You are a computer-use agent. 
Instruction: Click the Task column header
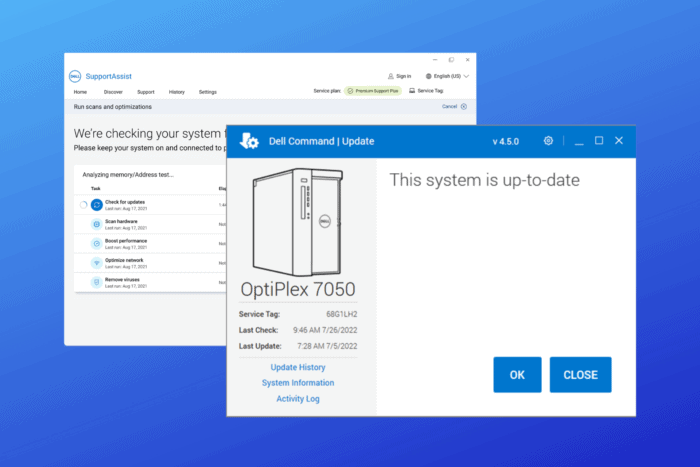pyautogui.click(x=96, y=188)
